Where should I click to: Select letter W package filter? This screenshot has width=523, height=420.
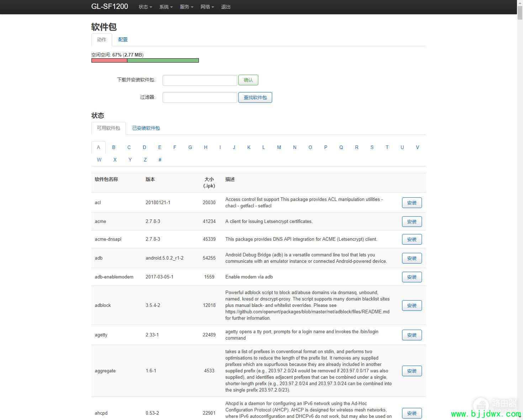click(99, 160)
